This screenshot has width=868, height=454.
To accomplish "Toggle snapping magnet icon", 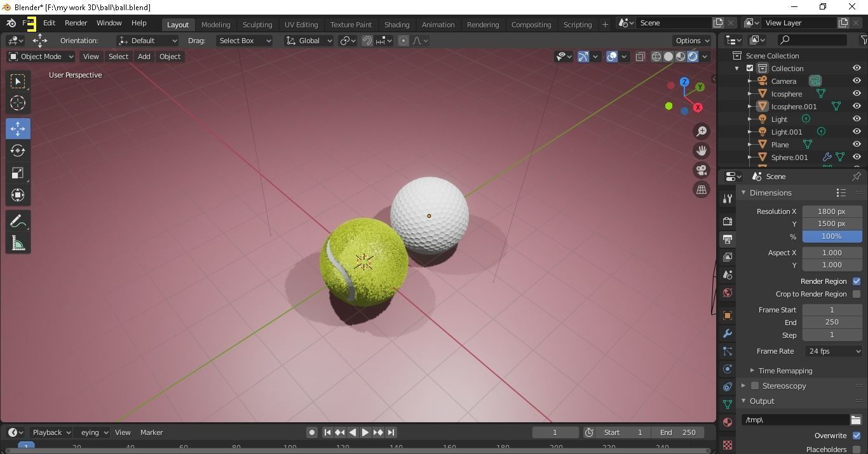I will point(367,41).
